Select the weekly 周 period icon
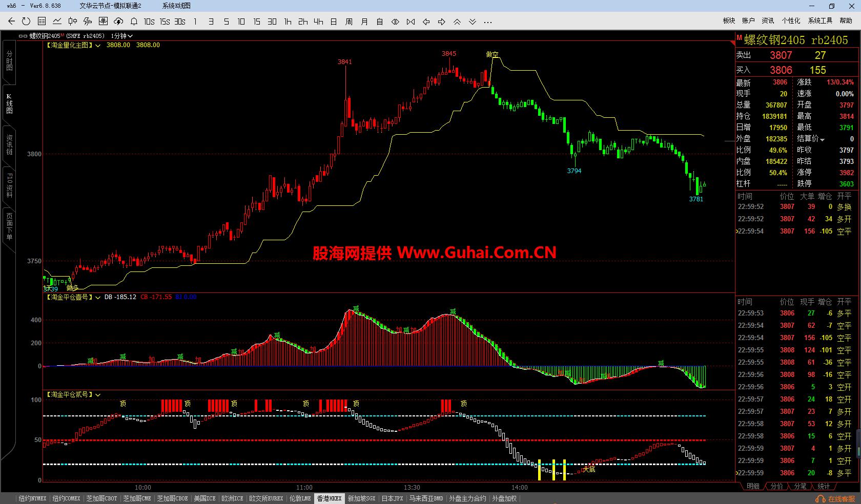 (348, 22)
